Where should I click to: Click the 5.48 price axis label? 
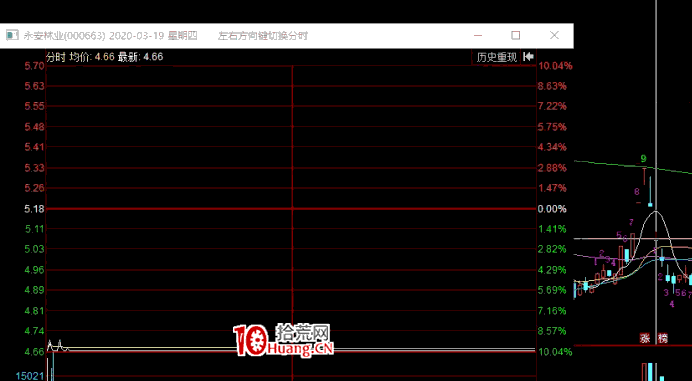(34, 127)
